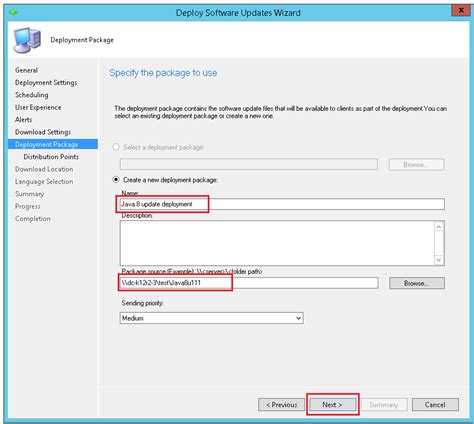Choose 'Create a new deployment package' radio option
The height and width of the screenshot is (424, 474).
point(116,180)
